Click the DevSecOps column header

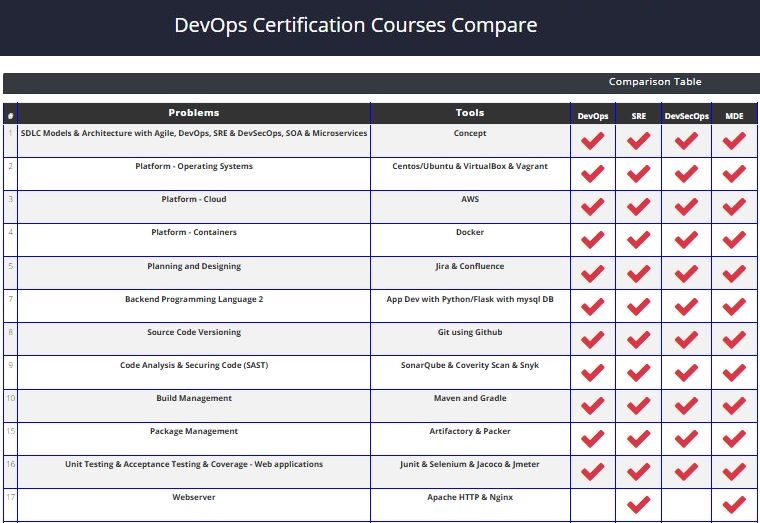(686, 116)
